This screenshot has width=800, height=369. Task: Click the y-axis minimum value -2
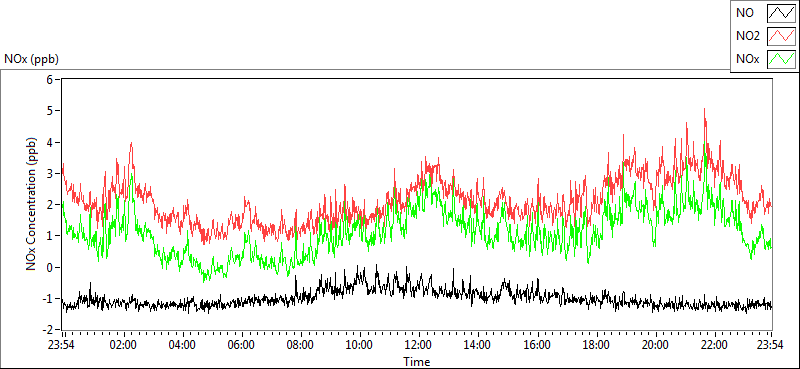click(x=48, y=330)
